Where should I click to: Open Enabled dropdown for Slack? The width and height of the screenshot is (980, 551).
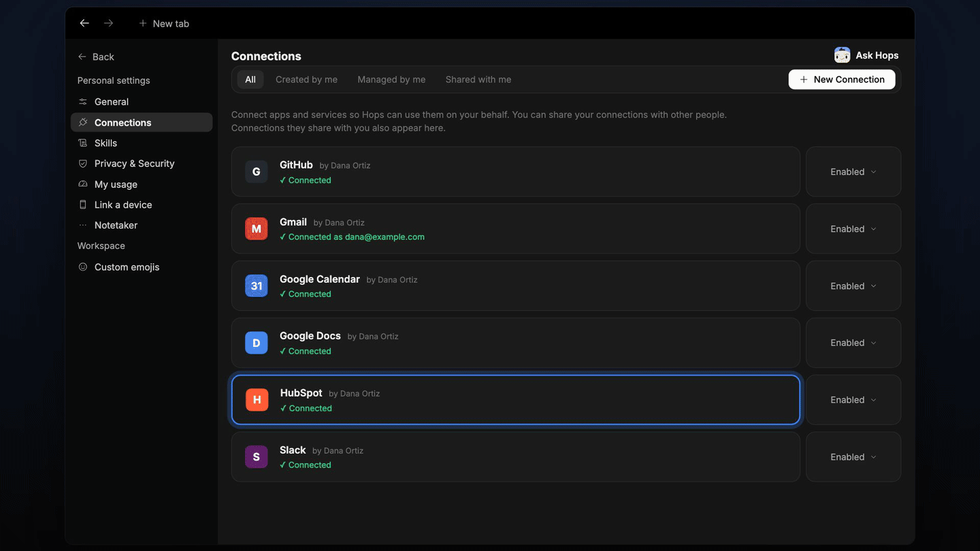pos(853,456)
